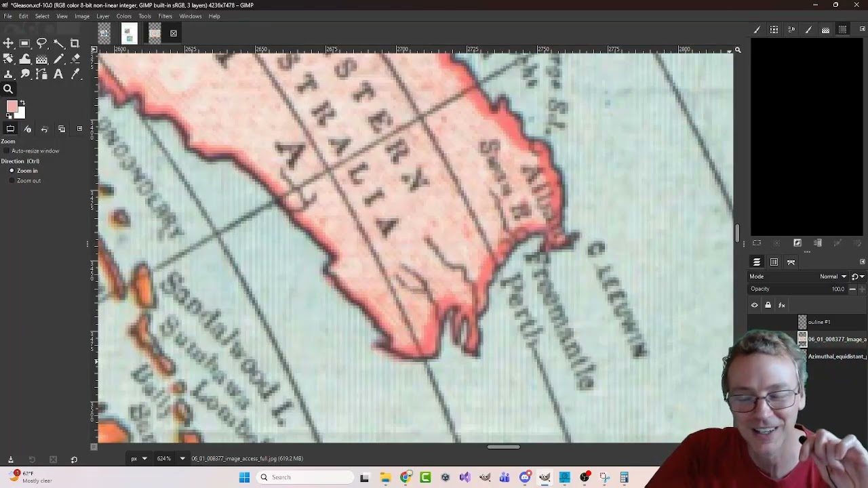Viewport: 868px width, 488px height.
Task: Choose the Clone stamp tool
Action: (x=8, y=74)
